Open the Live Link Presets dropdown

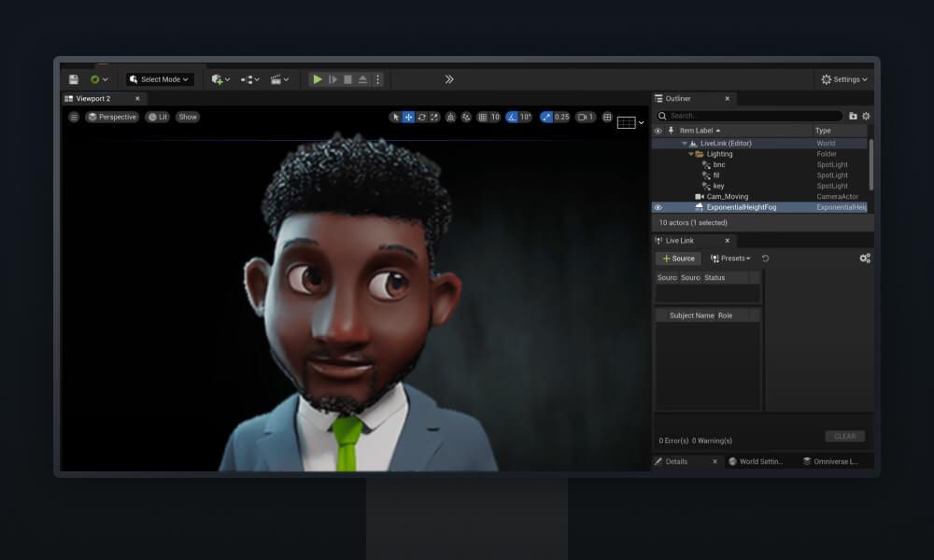(730, 259)
